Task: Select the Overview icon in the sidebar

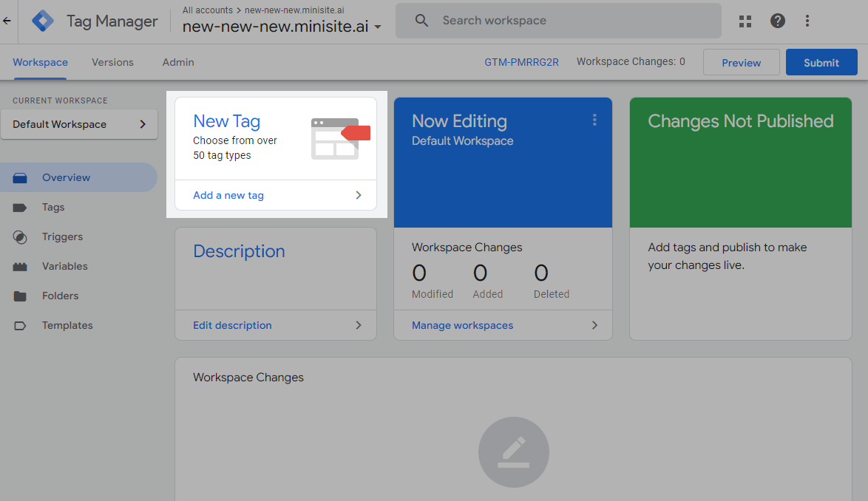Action: point(21,177)
